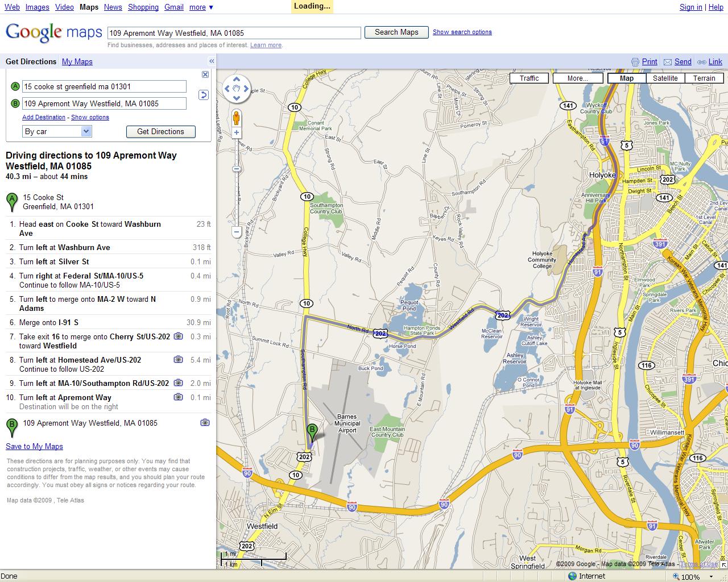This screenshot has width=728, height=582.
Task: Open camera icon for step 8 Homestead Ave
Action: (178, 360)
